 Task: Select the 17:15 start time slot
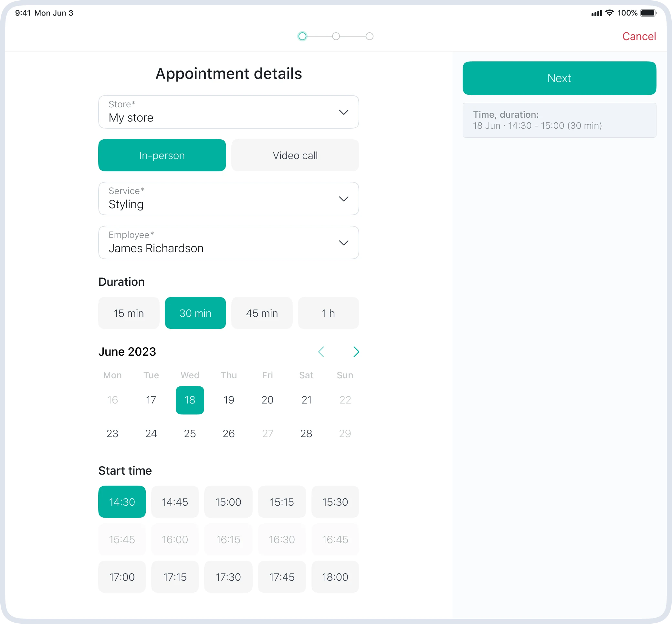click(175, 577)
